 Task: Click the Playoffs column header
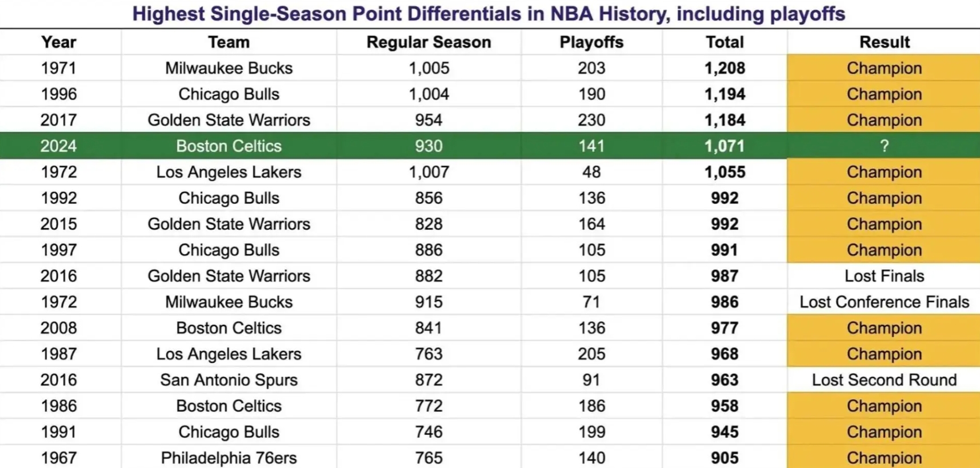tap(591, 42)
